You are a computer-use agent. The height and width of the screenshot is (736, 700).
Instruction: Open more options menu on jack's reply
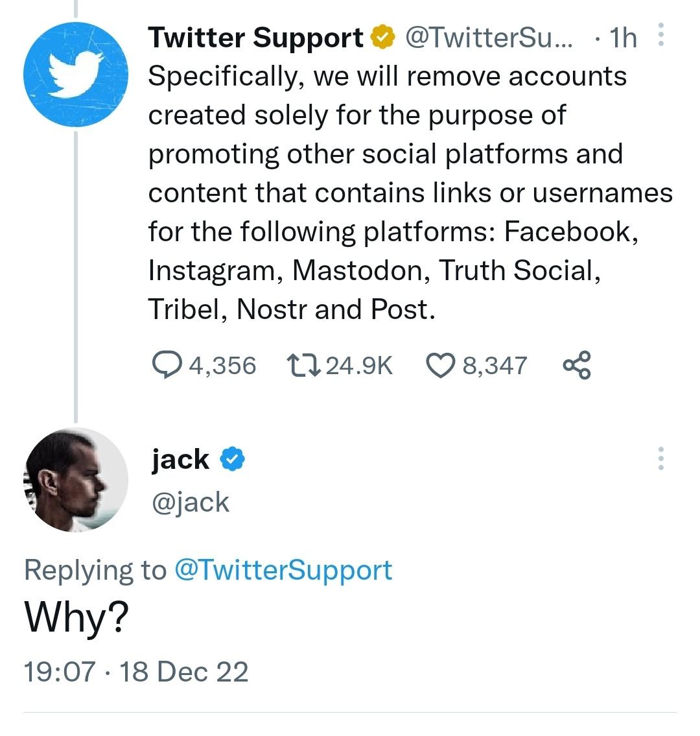click(661, 458)
